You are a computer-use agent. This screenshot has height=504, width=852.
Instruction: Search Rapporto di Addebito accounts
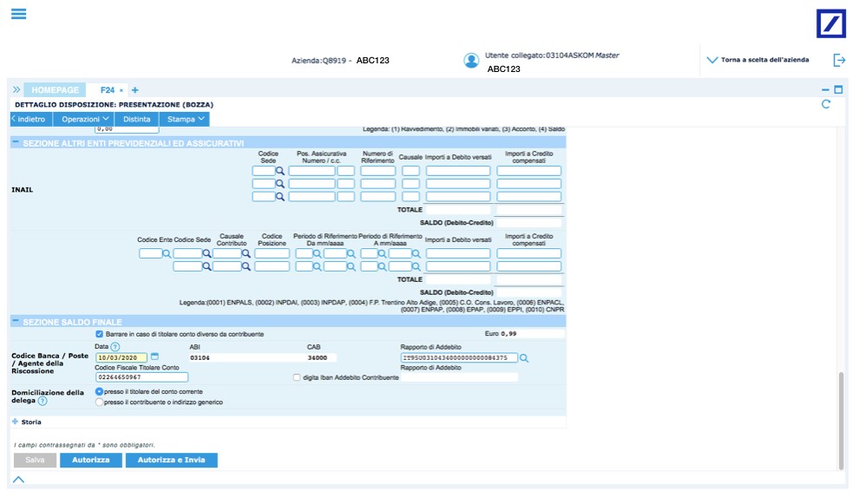pyautogui.click(x=524, y=358)
